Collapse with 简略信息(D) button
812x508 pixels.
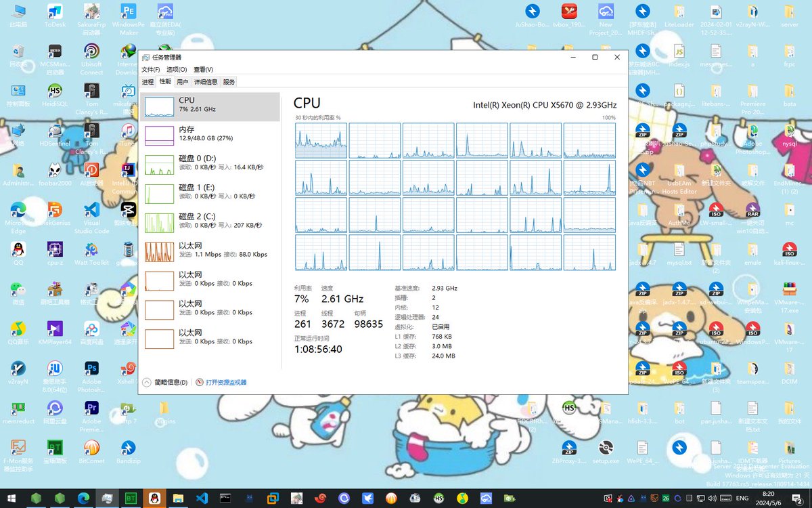coord(166,383)
